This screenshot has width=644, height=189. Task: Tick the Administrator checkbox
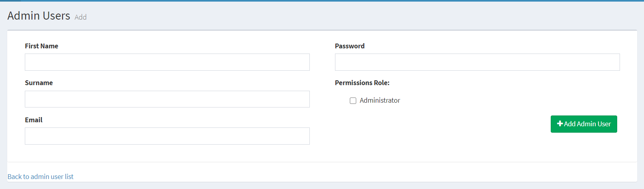[x=353, y=101]
